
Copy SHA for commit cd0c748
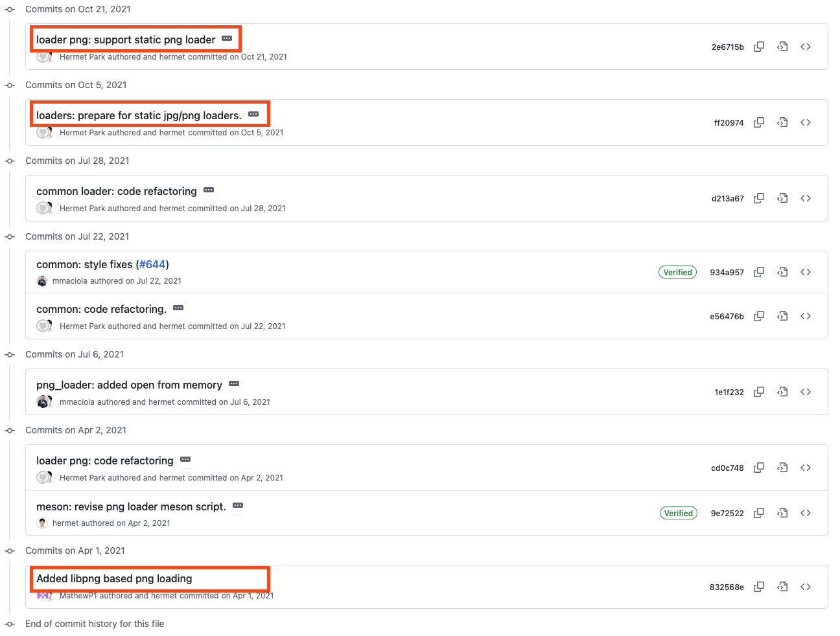pos(759,468)
